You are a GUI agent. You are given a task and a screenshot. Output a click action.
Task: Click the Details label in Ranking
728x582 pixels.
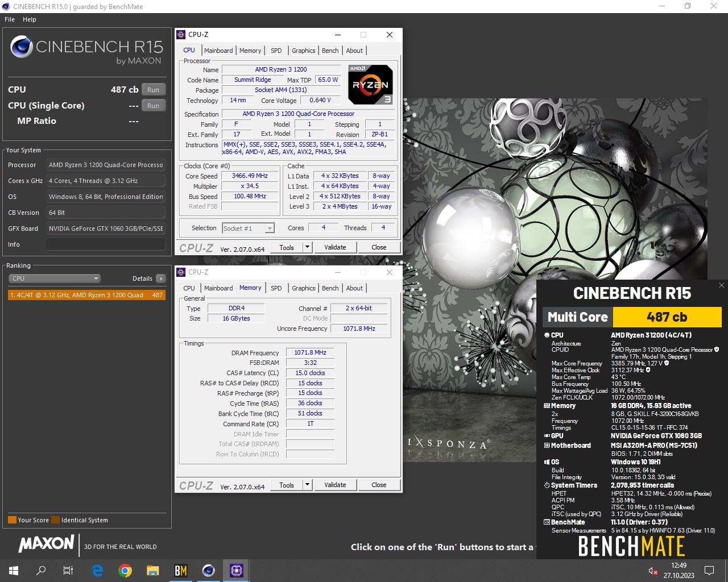click(x=142, y=278)
